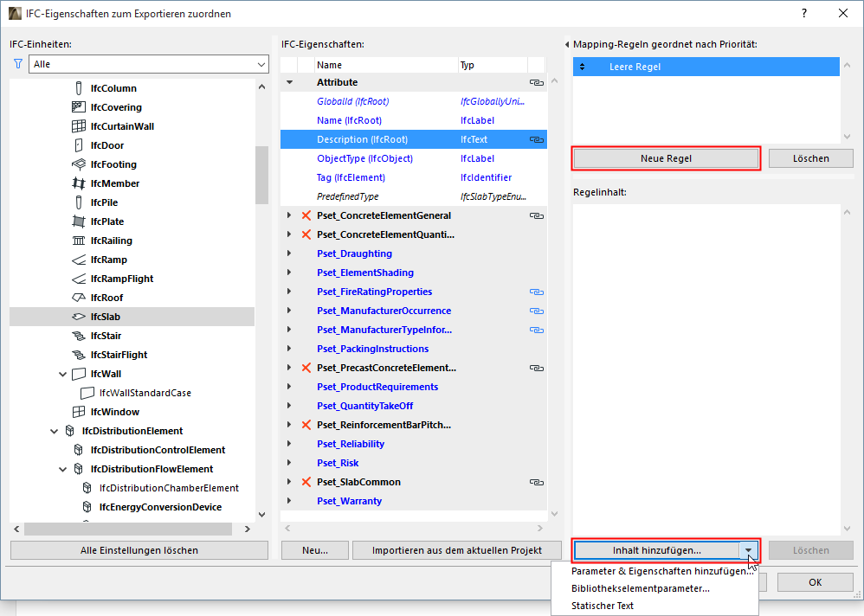The height and width of the screenshot is (616, 864).
Task: Click the IfcCovering element icon
Action: click(x=79, y=106)
